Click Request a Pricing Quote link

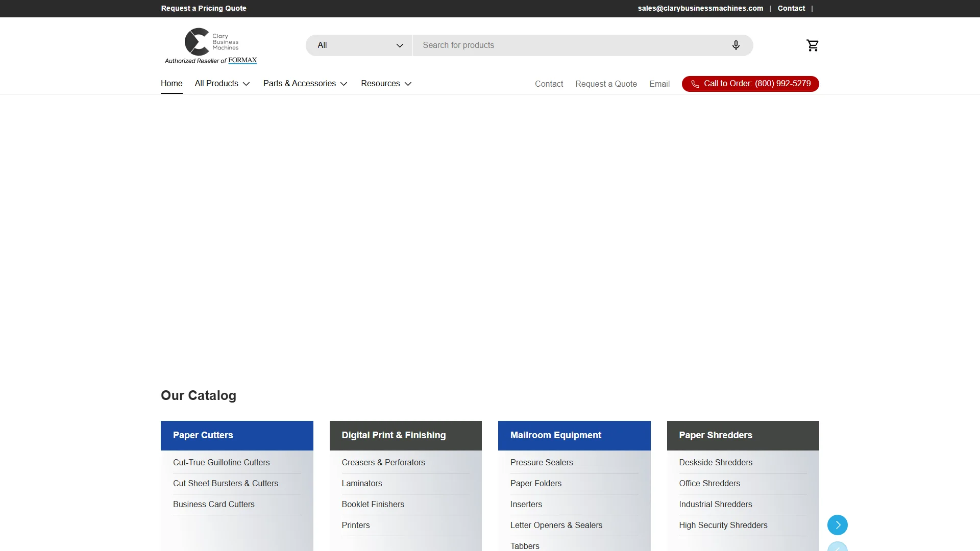(x=204, y=8)
